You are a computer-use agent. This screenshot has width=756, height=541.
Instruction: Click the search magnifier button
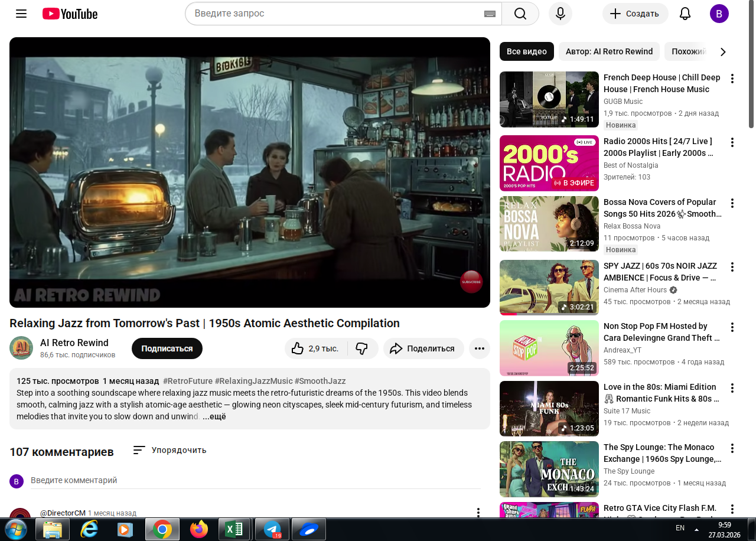click(520, 14)
